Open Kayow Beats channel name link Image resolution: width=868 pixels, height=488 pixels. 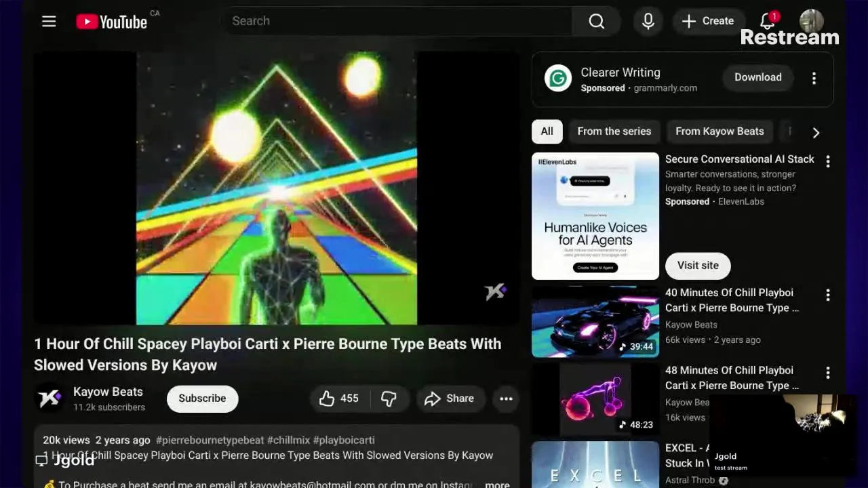coord(108,392)
